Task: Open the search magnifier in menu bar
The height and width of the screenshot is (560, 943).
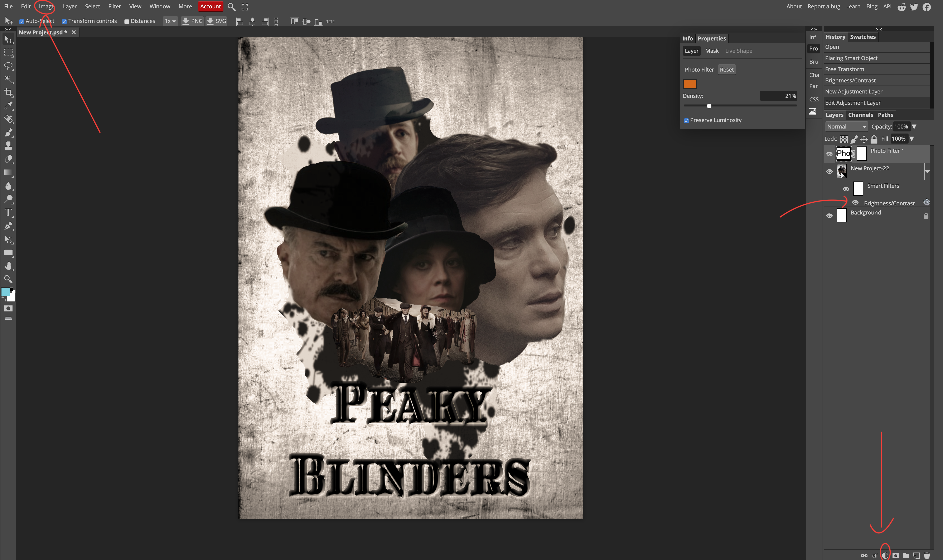Action: [232, 7]
